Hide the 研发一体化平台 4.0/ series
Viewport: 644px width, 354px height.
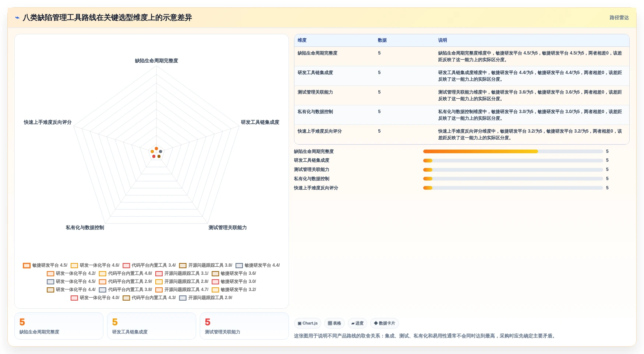point(95,298)
